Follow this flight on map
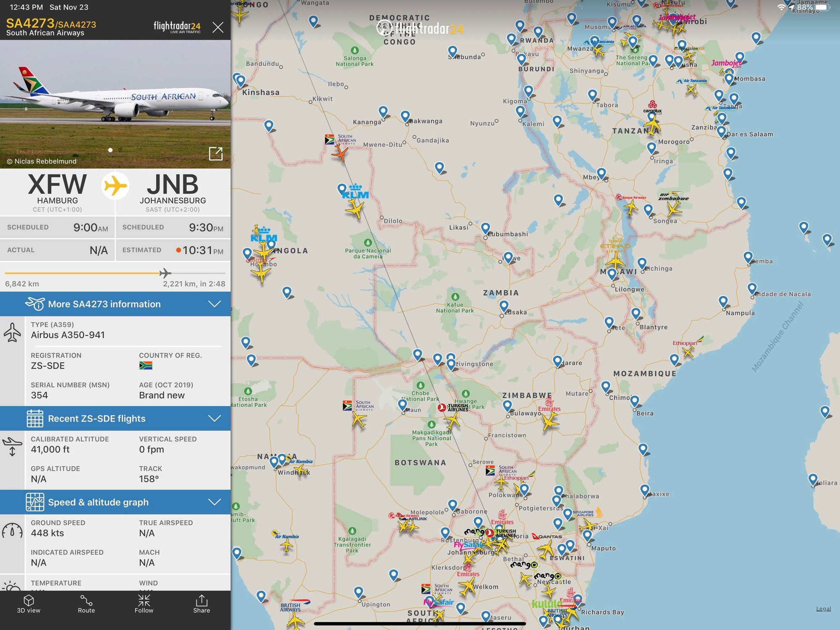 (x=144, y=604)
